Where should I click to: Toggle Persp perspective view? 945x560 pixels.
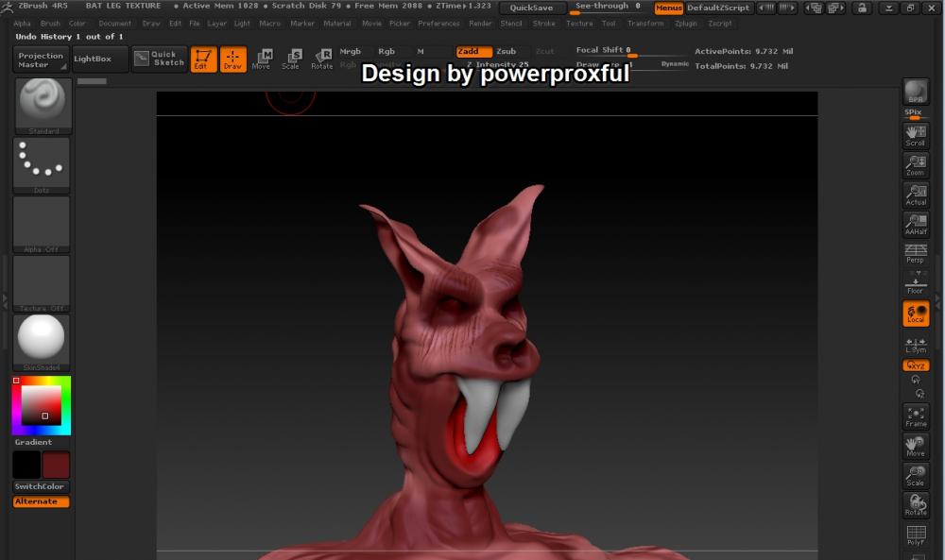[x=916, y=253]
